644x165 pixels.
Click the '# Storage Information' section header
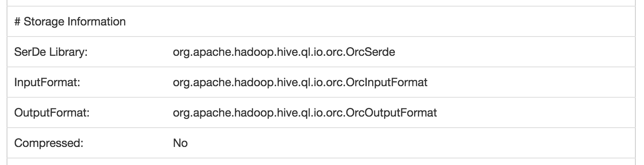tap(70, 22)
